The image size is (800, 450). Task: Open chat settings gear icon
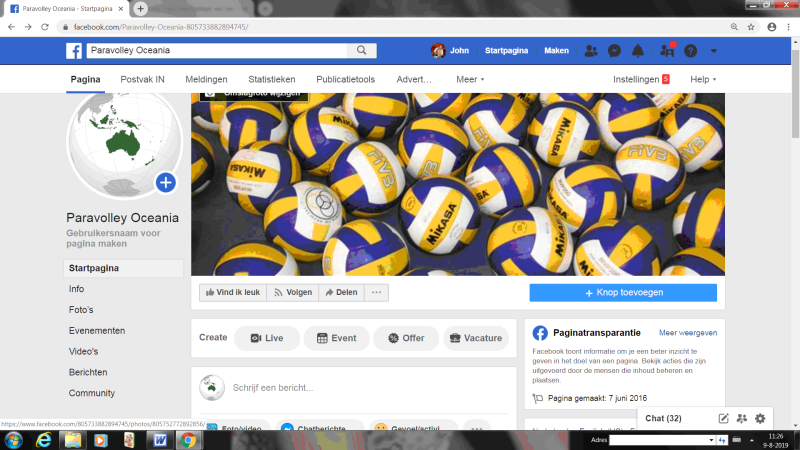coord(760,418)
